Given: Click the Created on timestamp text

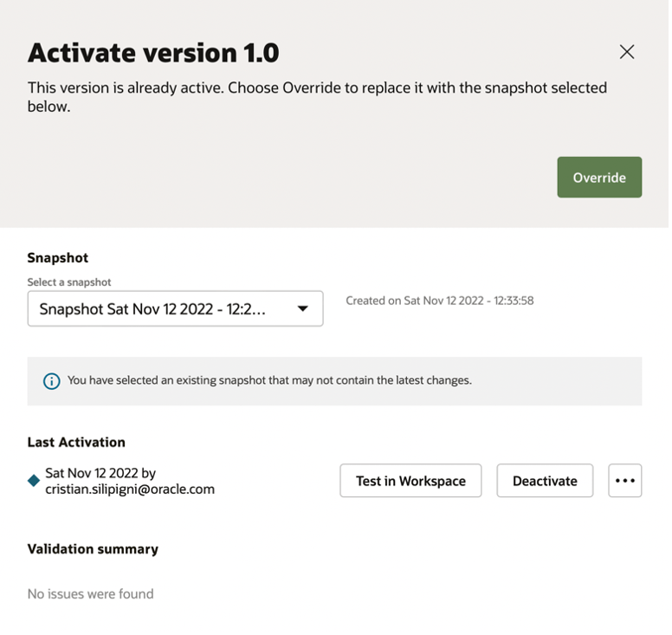Looking at the screenshot, I should 439,301.
